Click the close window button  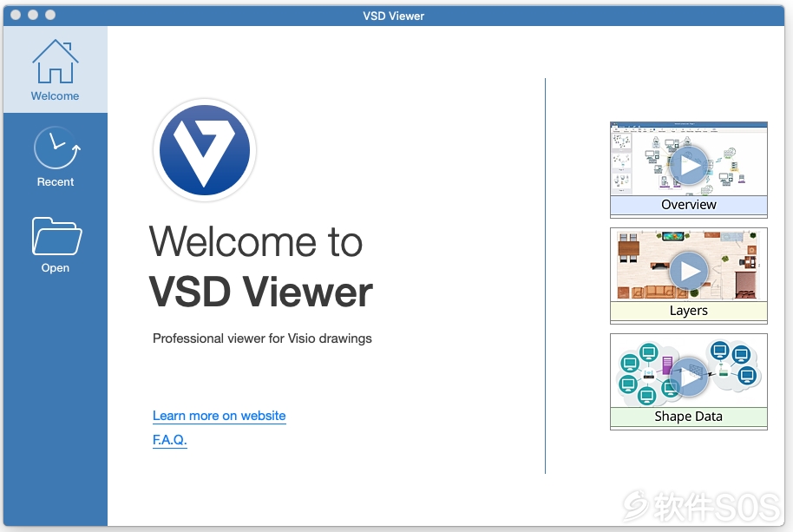pos(16,15)
